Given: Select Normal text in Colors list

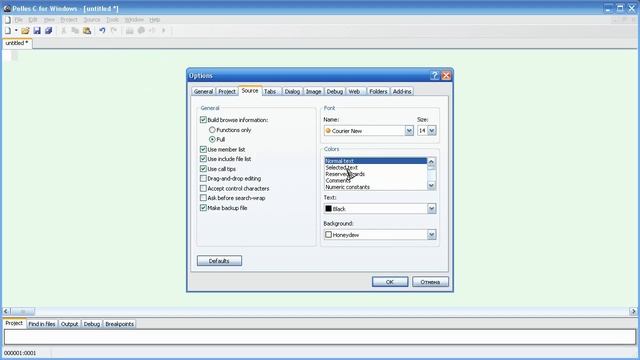Looking at the screenshot, I should tap(376, 161).
